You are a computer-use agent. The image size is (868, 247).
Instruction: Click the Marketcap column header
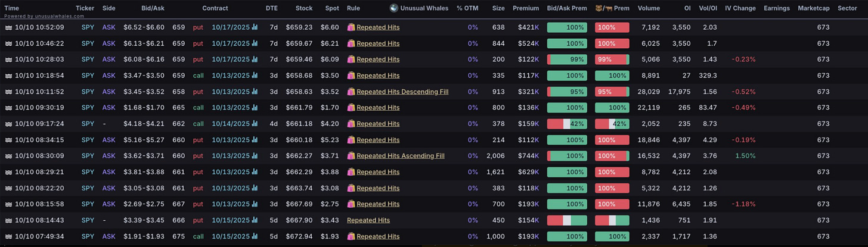[814, 8]
